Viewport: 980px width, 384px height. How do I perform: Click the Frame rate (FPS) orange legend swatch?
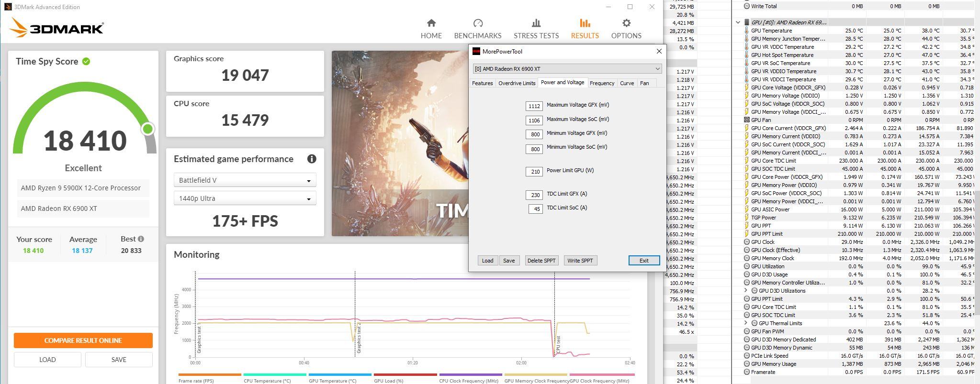coord(210,375)
